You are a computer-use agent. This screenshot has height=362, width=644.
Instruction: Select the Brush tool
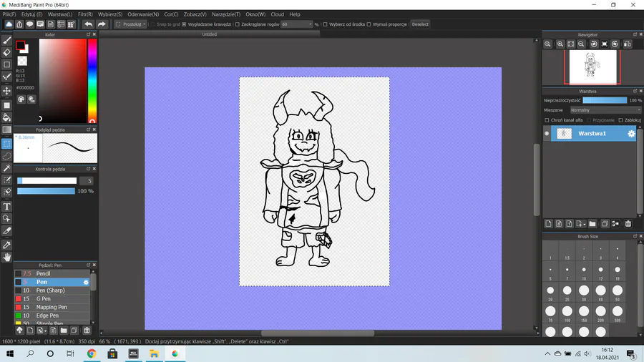[x=6, y=40]
